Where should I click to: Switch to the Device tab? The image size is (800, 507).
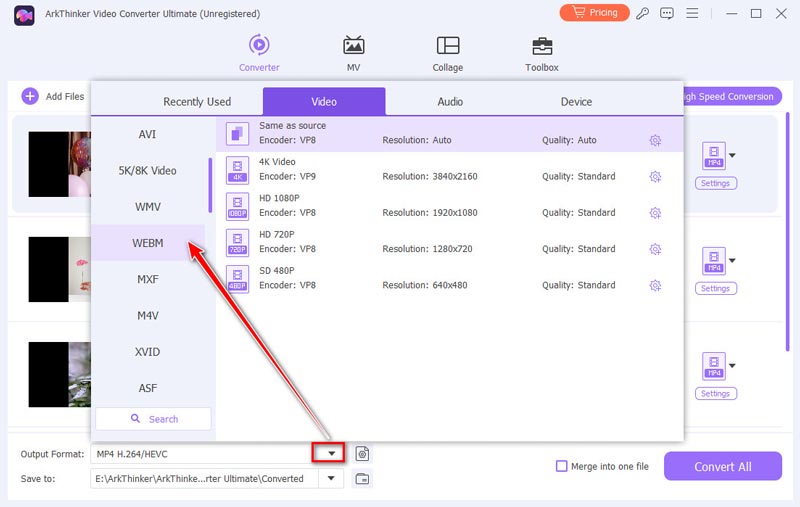(x=577, y=102)
